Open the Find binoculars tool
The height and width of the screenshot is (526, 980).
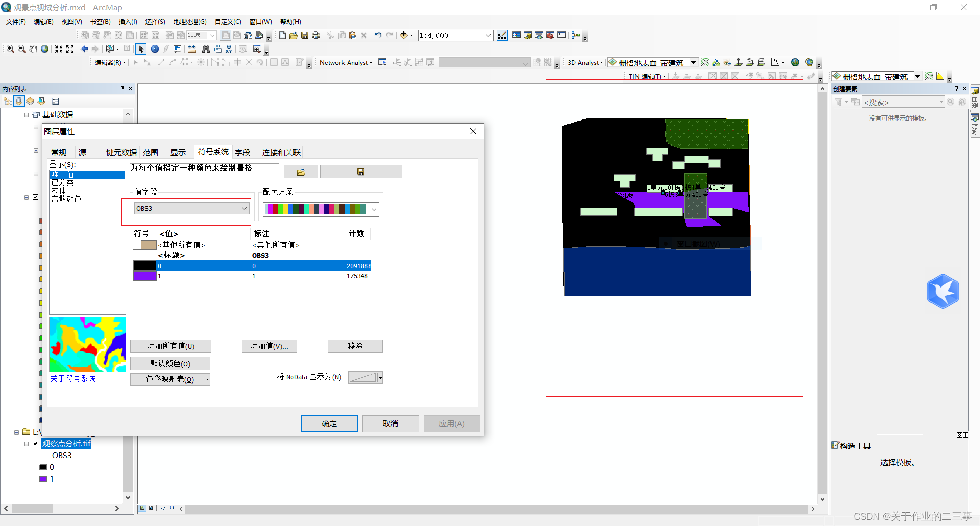click(206, 49)
